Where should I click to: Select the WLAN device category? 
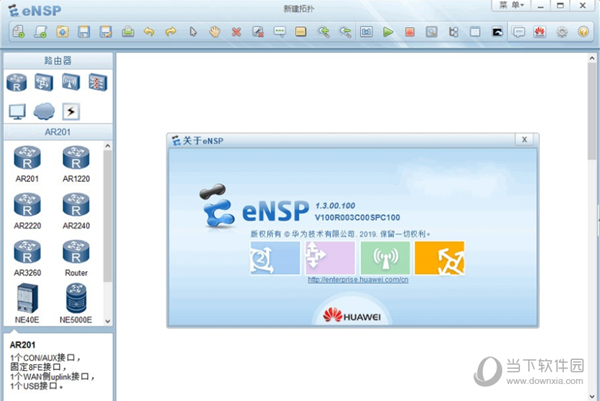point(71,82)
